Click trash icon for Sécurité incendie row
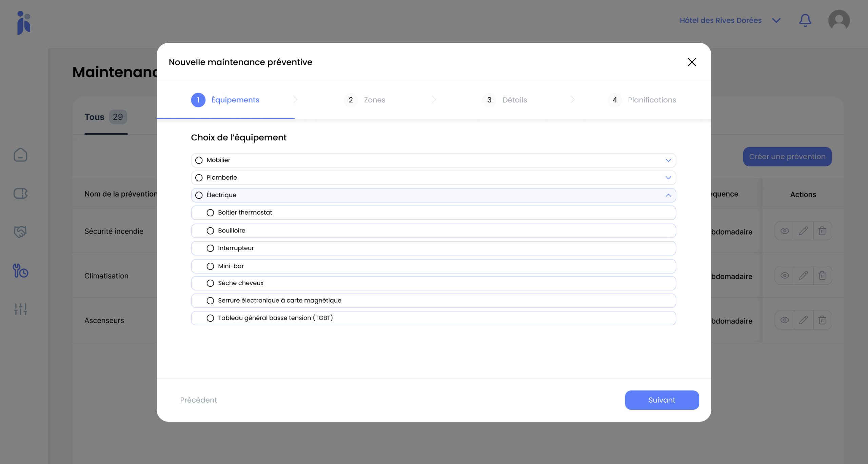 [822, 231]
